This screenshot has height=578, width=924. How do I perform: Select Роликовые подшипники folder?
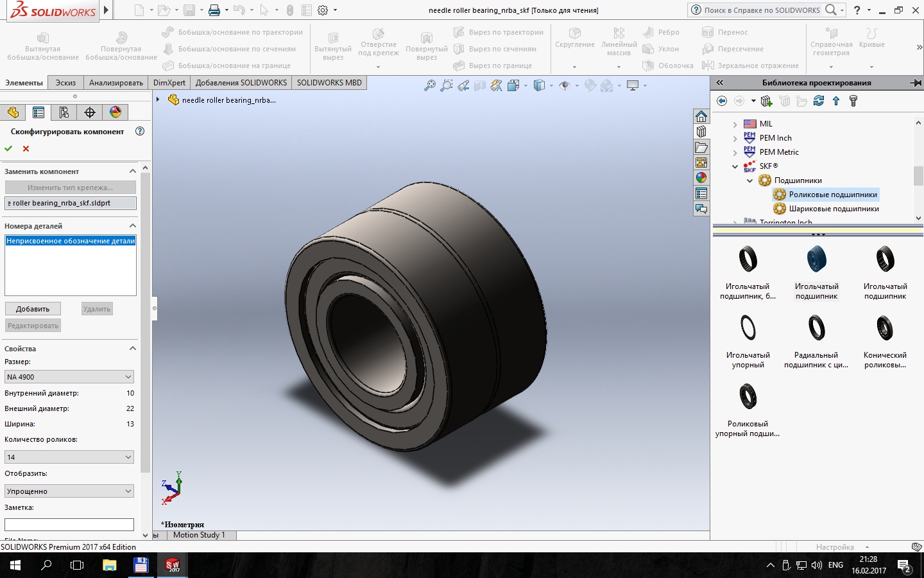(825, 195)
